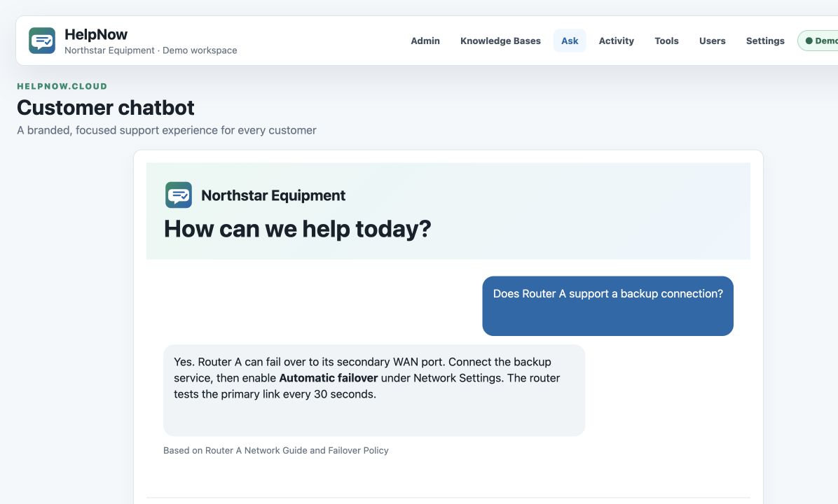Viewport: 838px width, 504px height.
Task: Open the Activity page
Action: tap(616, 41)
